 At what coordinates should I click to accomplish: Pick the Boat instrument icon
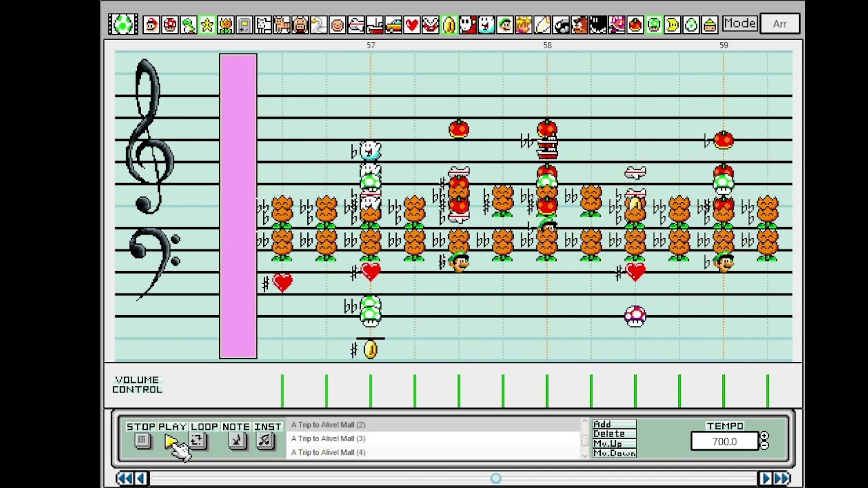click(x=374, y=25)
